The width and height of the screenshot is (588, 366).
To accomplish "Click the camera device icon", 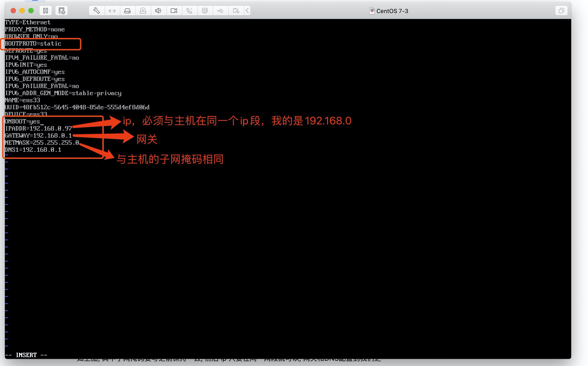I will click(174, 11).
